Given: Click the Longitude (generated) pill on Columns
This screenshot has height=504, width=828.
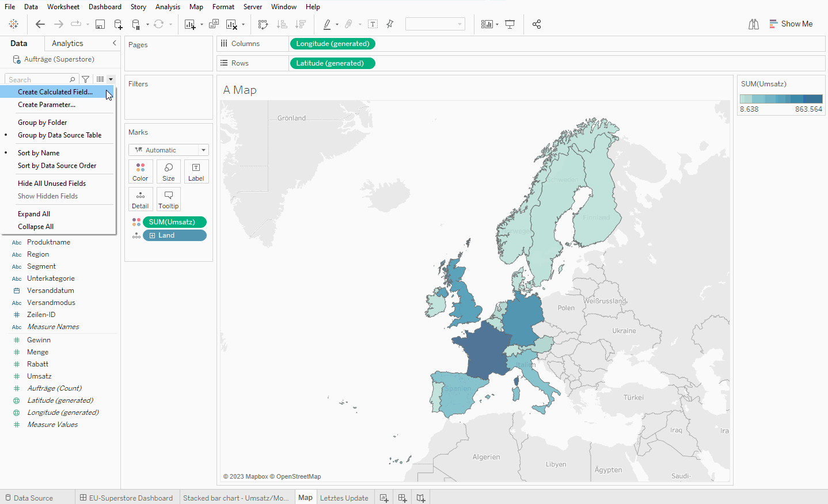Looking at the screenshot, I should click(x=333, y=44).
